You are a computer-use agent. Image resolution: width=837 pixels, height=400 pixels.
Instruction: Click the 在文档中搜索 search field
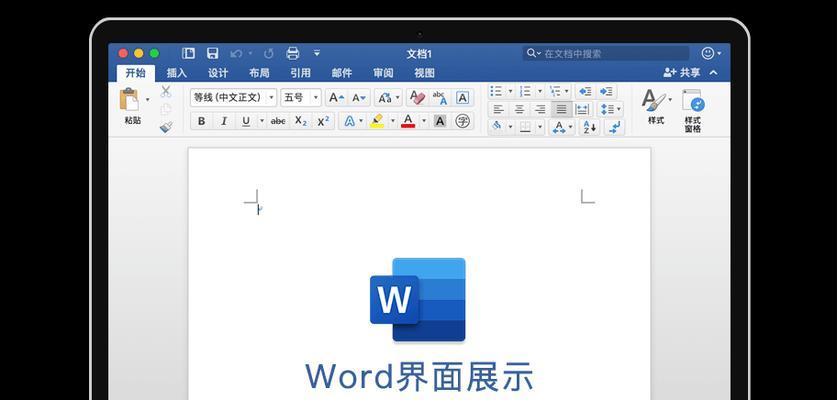[x=605, y=53]
